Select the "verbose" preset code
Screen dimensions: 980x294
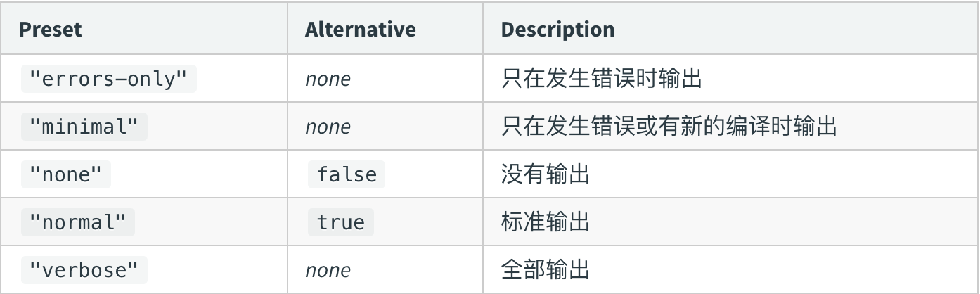[x=84, y=270]
